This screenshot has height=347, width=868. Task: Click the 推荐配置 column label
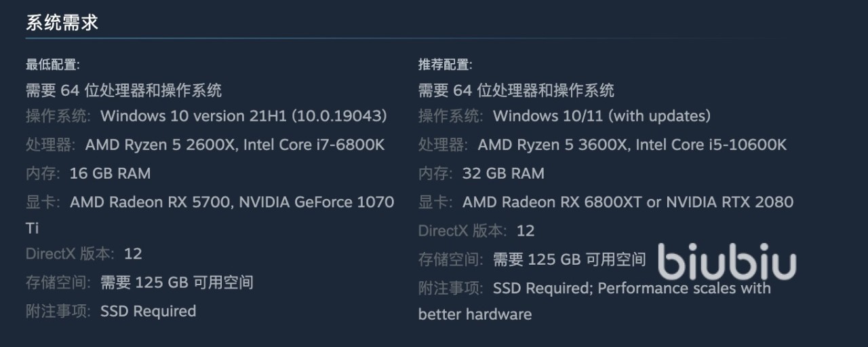(446, 65)
